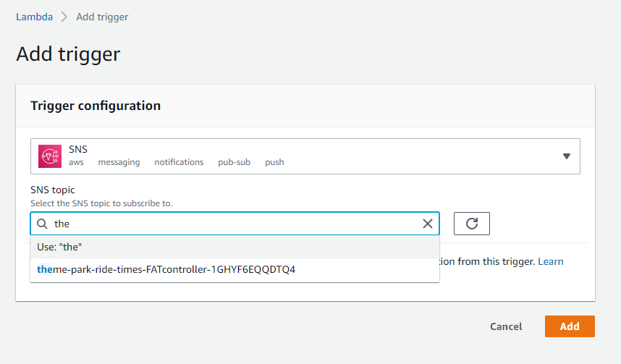This screenshot has height=364, width=621.
Task: Click the "pub-sub" tag under SNS
Action: point(234,162)
